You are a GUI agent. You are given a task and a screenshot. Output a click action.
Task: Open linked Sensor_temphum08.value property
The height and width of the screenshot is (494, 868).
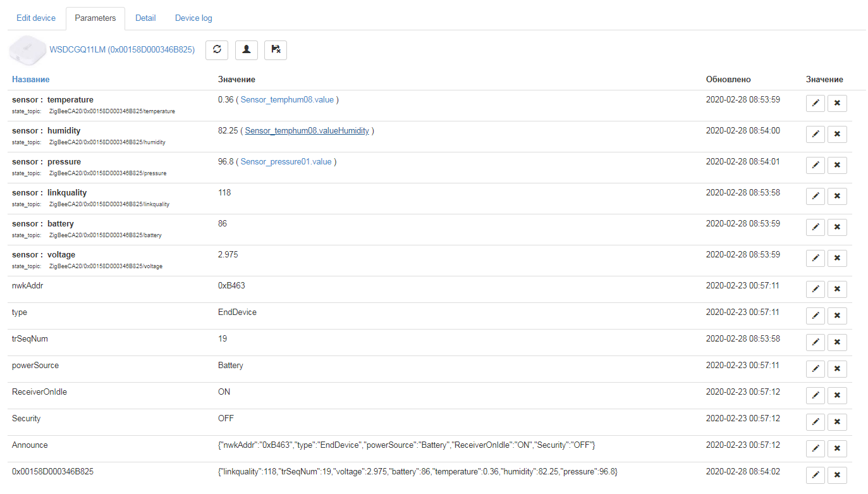tap(286, 100)
